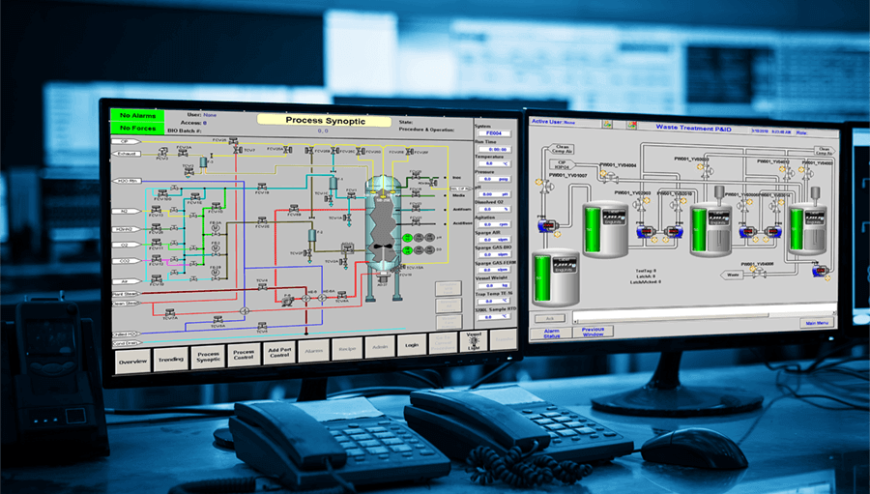This screenshot has width=870, height=494.
Task: Click the Dissolved O2 value field
Action: pos(494,209)
